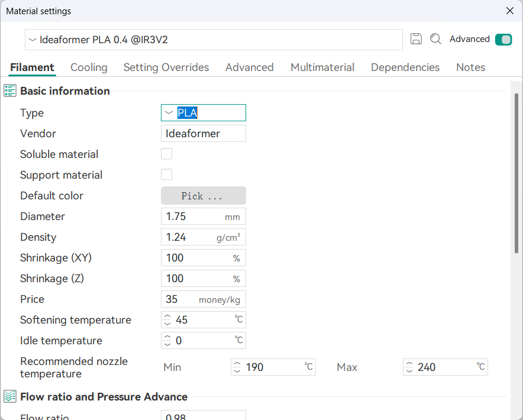Open the Dependencies tab

tap(405, 67)
